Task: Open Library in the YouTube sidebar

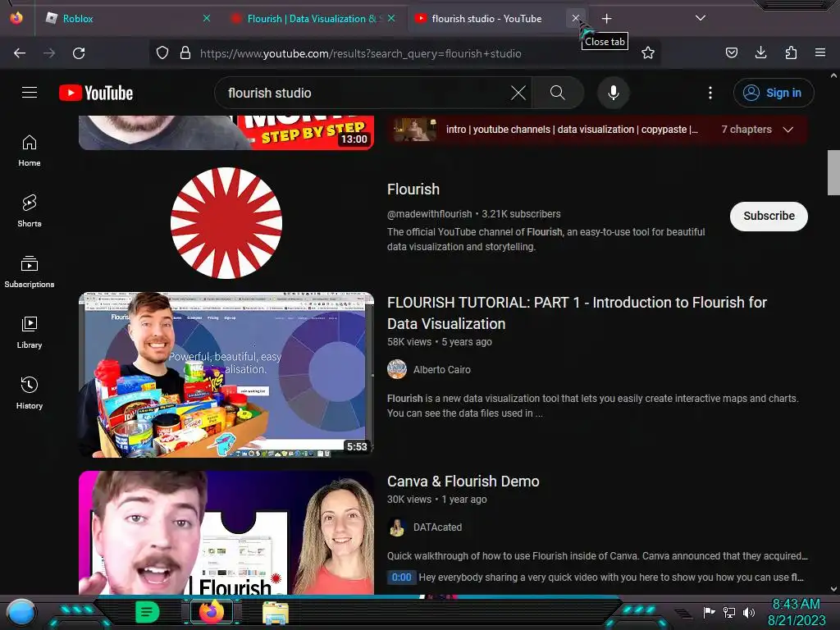Action: tap(30, 333)
